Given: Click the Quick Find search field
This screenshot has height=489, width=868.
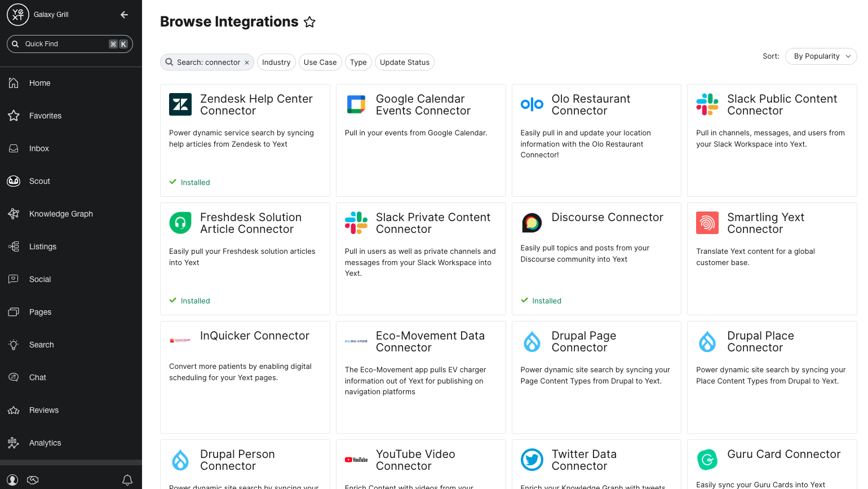Looking at the screenshot, I should point(70,44).
